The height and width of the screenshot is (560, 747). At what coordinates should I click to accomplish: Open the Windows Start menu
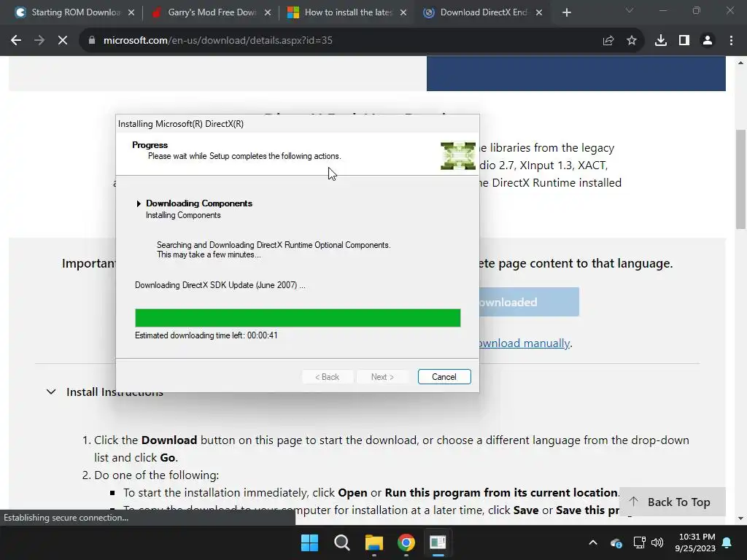point(309,542)
